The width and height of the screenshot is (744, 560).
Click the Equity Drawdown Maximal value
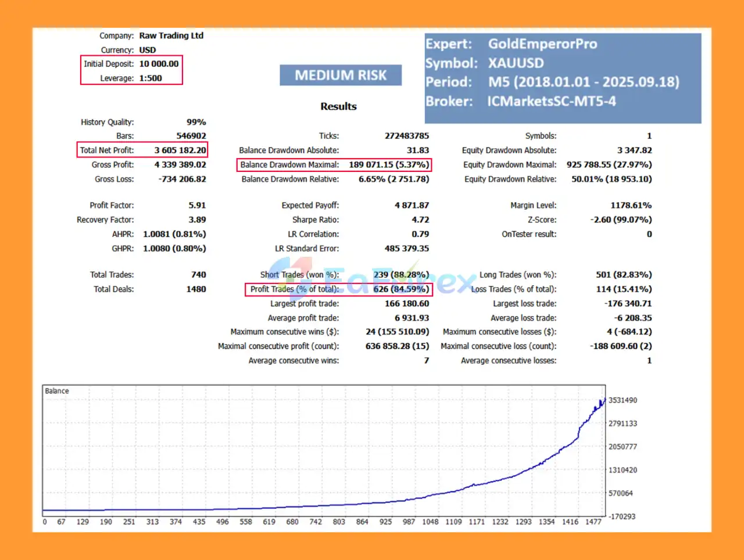tap(609, 165)
